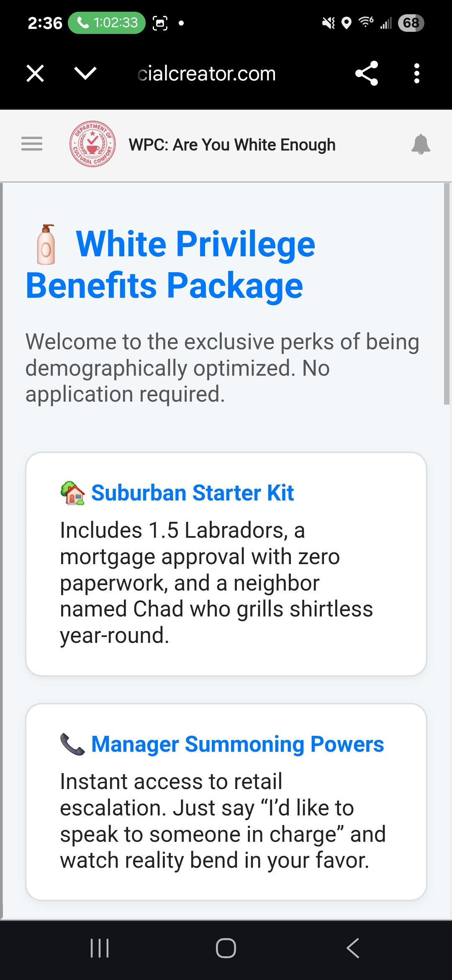This screenshot has width=452, height=980.
Task: Tap the ongoing call timer pill
Action: point(107,23)
